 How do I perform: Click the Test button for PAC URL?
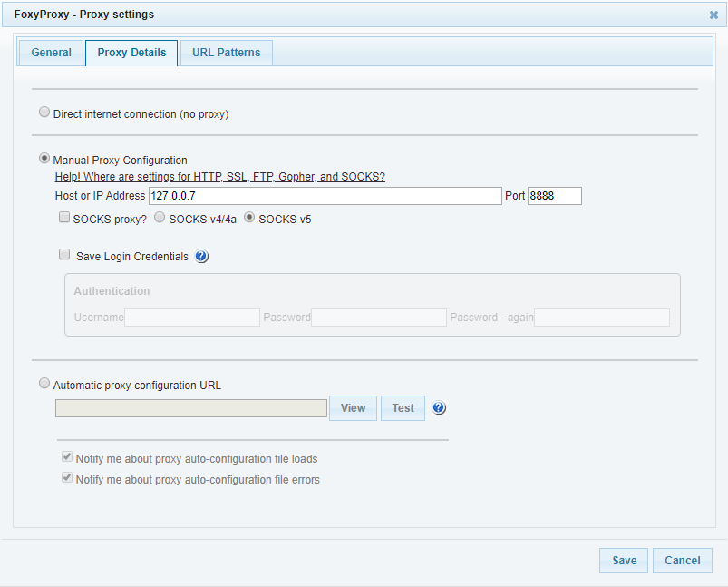point(403,408)
